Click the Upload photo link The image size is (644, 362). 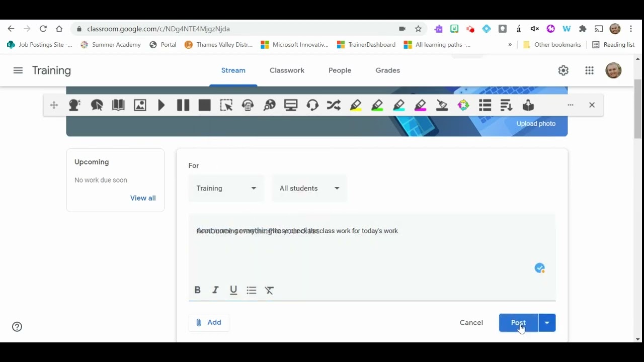point(536,124)
